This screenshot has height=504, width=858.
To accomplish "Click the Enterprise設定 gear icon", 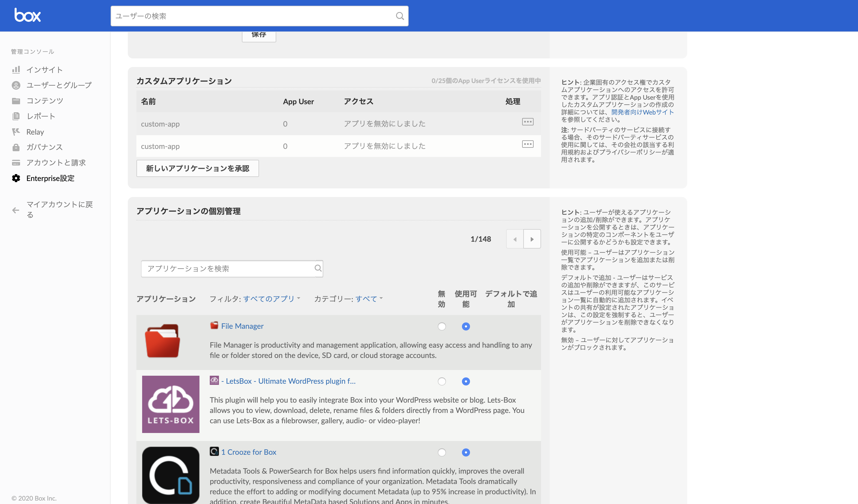I will [x=16, y=178].
